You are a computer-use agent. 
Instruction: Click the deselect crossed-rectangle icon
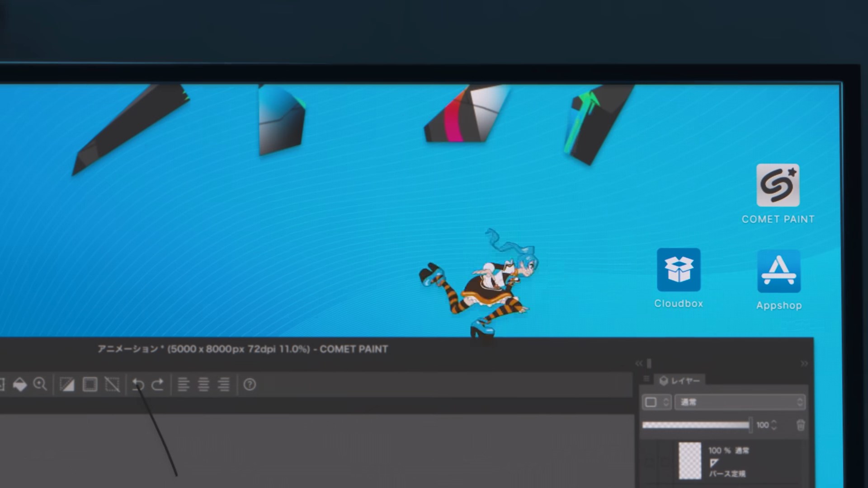pyautogui.click(x=112, y=385)
